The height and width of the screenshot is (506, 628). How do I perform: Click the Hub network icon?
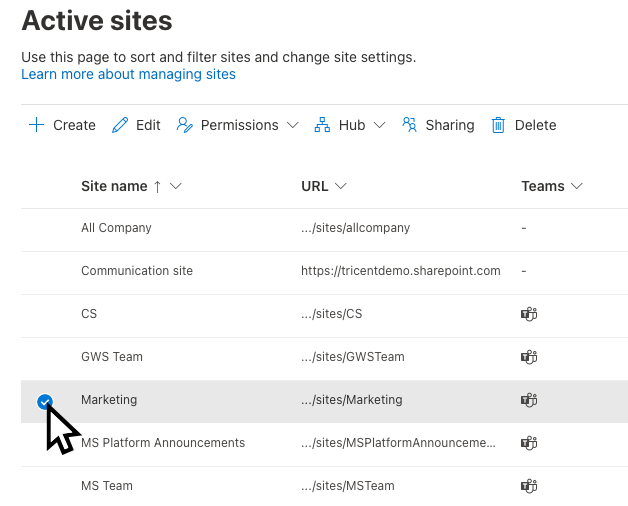[322, 125]
